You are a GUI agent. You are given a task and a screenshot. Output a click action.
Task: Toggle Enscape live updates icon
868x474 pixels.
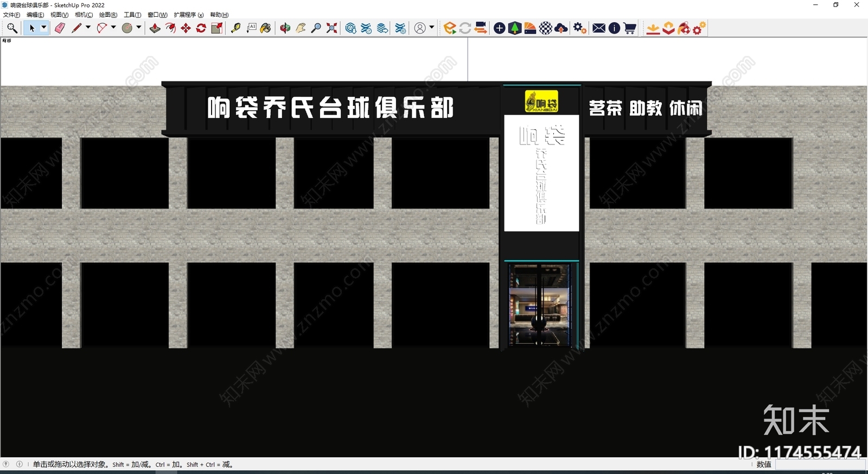point(465,28)
